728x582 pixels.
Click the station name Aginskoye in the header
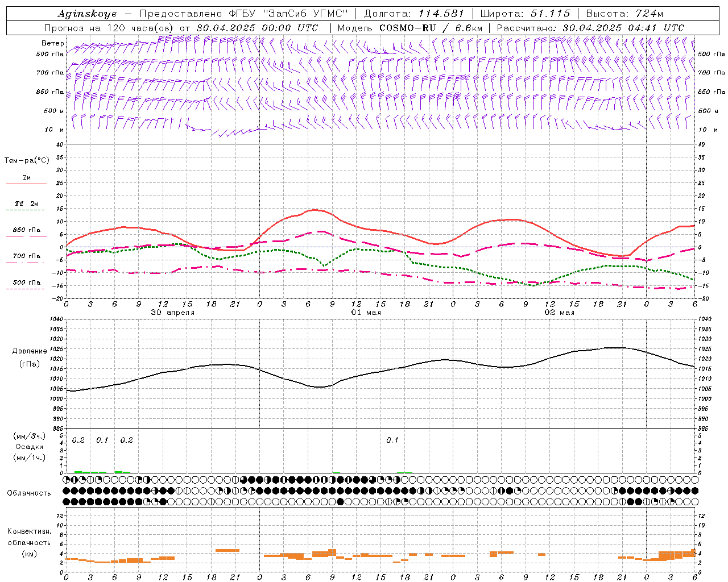click(87, 14)
